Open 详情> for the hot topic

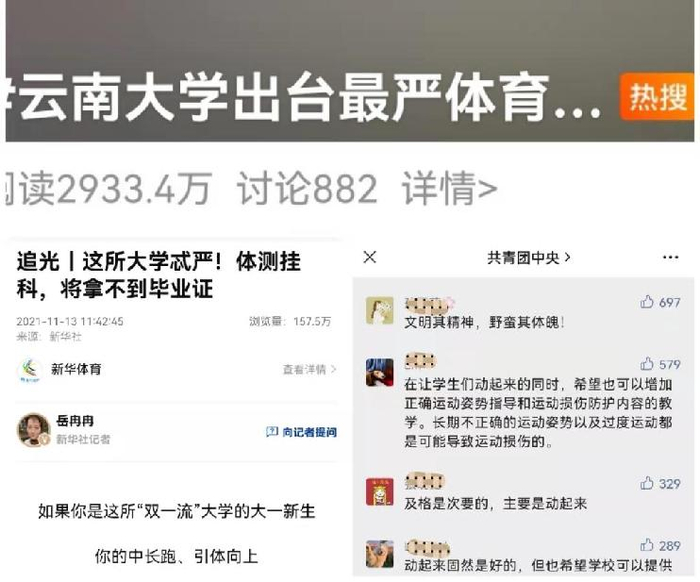(450, 189)
